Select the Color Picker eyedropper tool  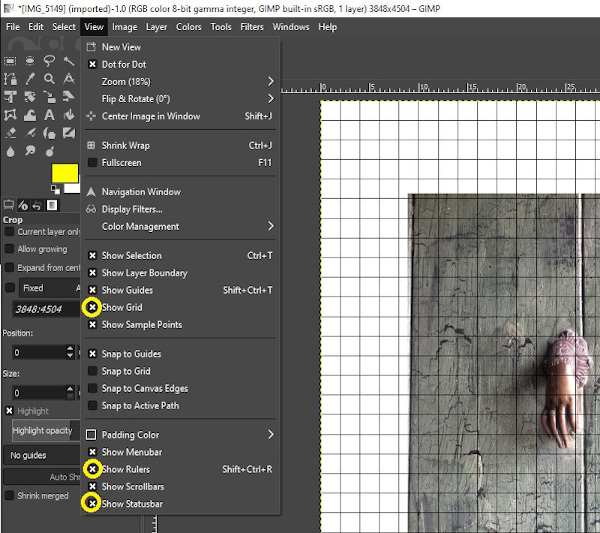point(30,79)
